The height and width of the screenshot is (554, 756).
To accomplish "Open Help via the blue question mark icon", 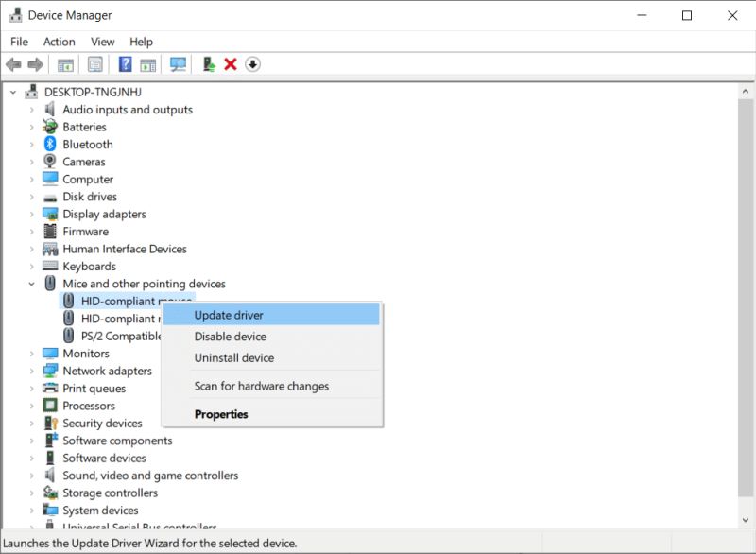I will pos(125,63).
